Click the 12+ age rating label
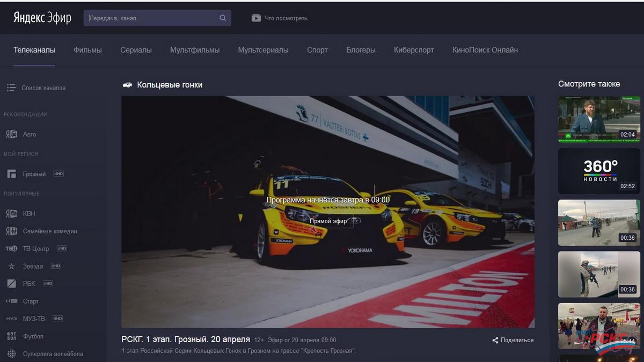The image size is (644, 362). tap(259, 340)
